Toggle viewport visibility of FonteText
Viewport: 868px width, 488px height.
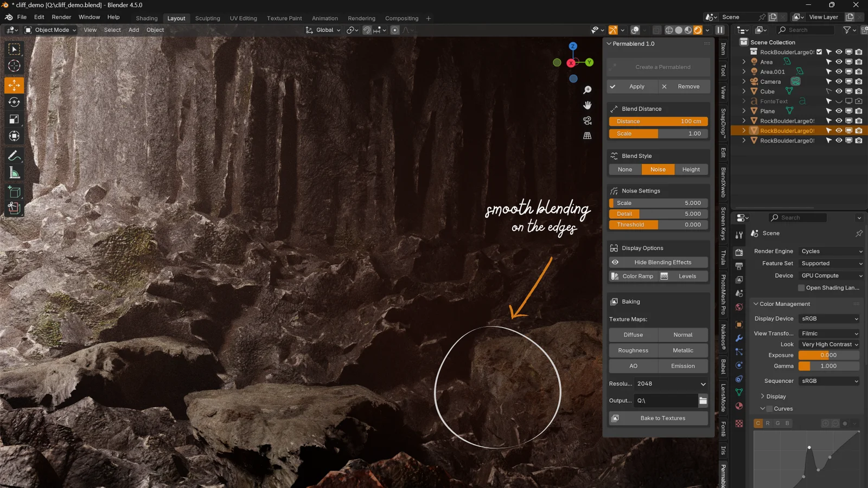coord(839,101)
